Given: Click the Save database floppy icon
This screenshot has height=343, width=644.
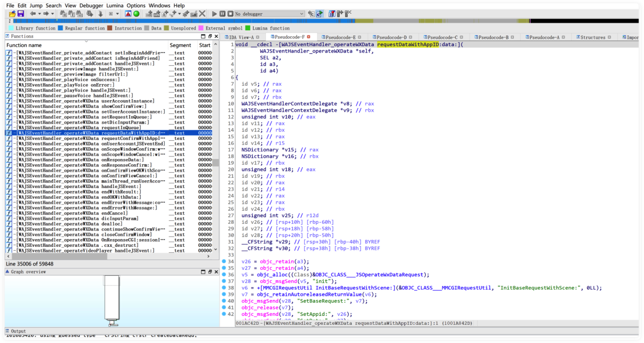Looking at the screenshot, I should (21, 14).
